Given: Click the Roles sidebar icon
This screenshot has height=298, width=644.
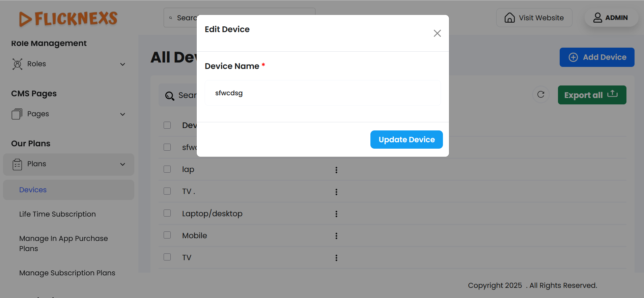Looking at the screenshot, I should (18, 64).
